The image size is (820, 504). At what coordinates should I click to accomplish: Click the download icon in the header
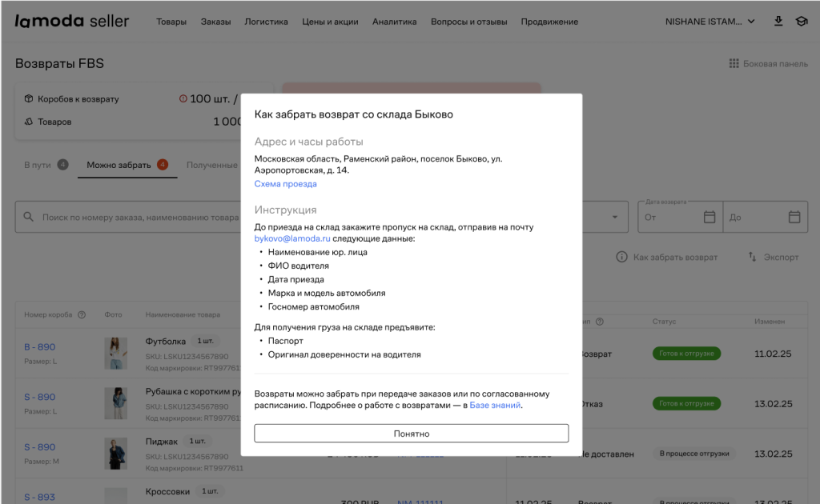point(778,22)
